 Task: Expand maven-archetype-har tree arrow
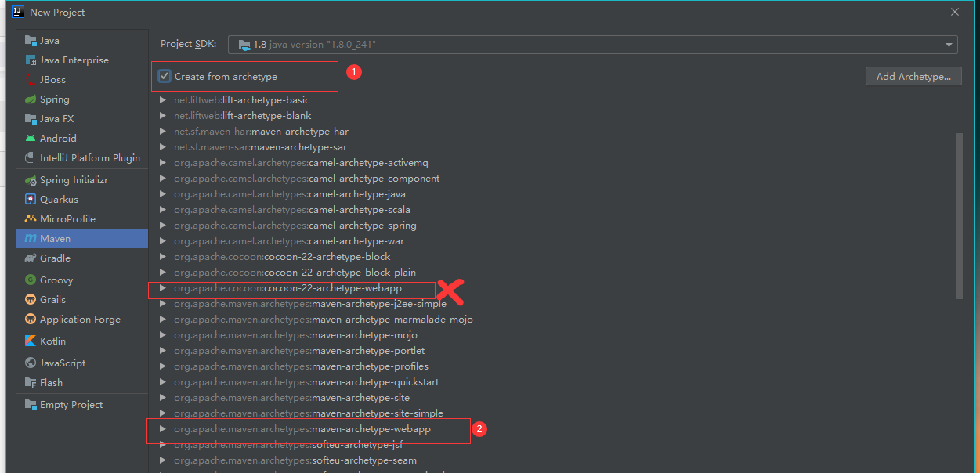(x=162, y=132)
